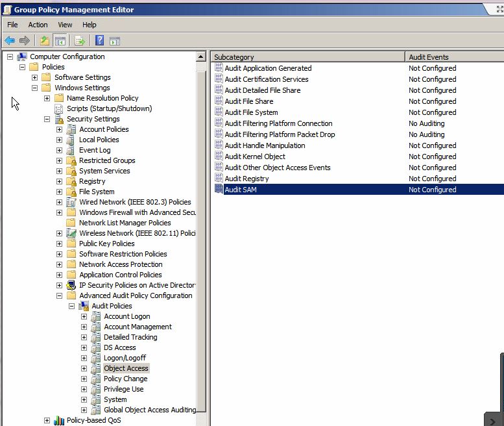Click the Audit SAM policy icon
This screenshot has width=504, height=426.
[x=219, y=190]
